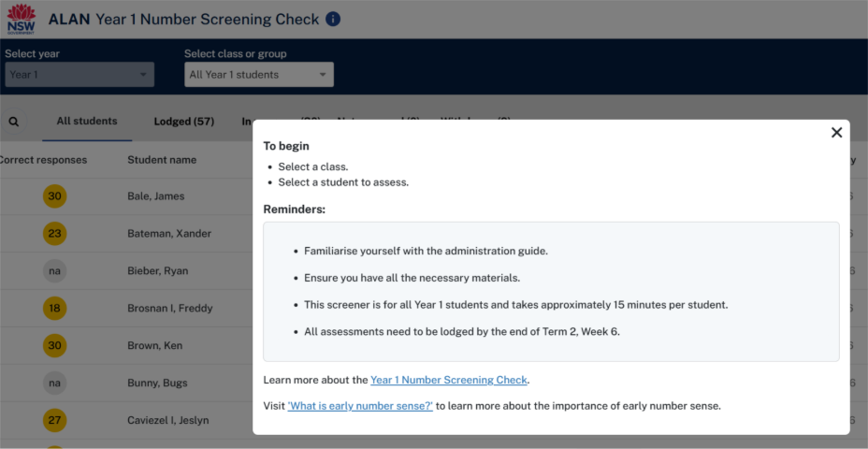Viewport: 868px width, 449px height.
Task: Select student Brosnan I, Freddy
Action: pos(170,308)
